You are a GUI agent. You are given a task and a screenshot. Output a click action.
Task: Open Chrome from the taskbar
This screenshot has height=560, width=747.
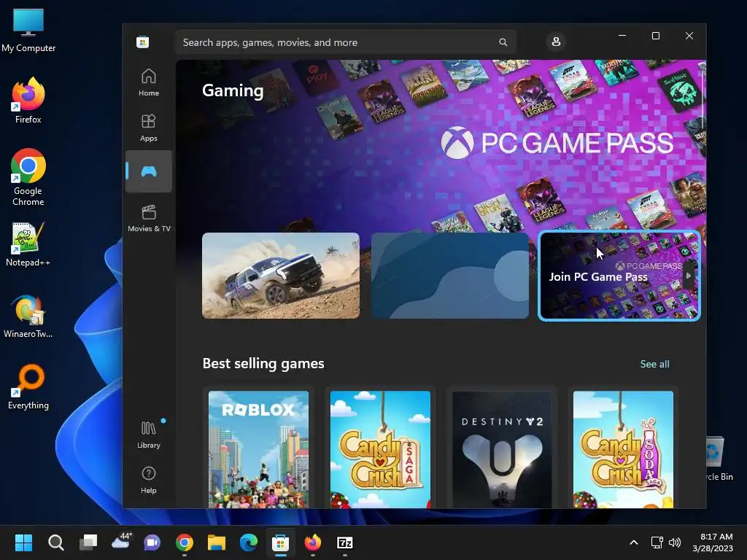pos(185,542)
